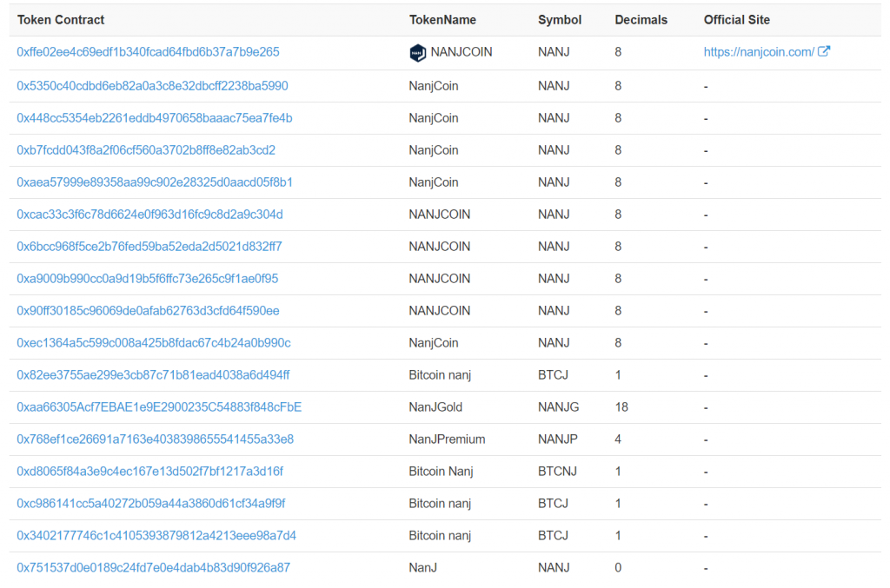The height and width of the screenshot is (588, 890).
Task: Select the decimals value 4 for NanJPremium
Action: coord(618,439)
